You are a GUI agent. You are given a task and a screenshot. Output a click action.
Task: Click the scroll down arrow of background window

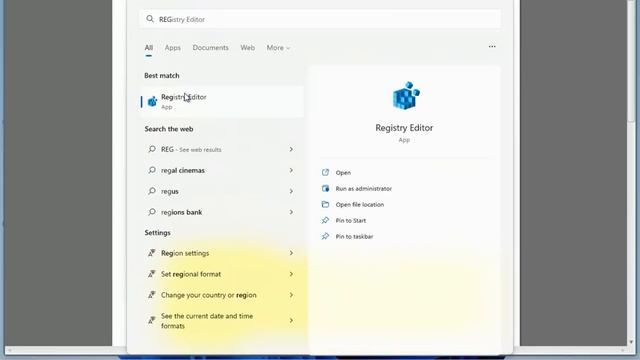tap(631, 342)
